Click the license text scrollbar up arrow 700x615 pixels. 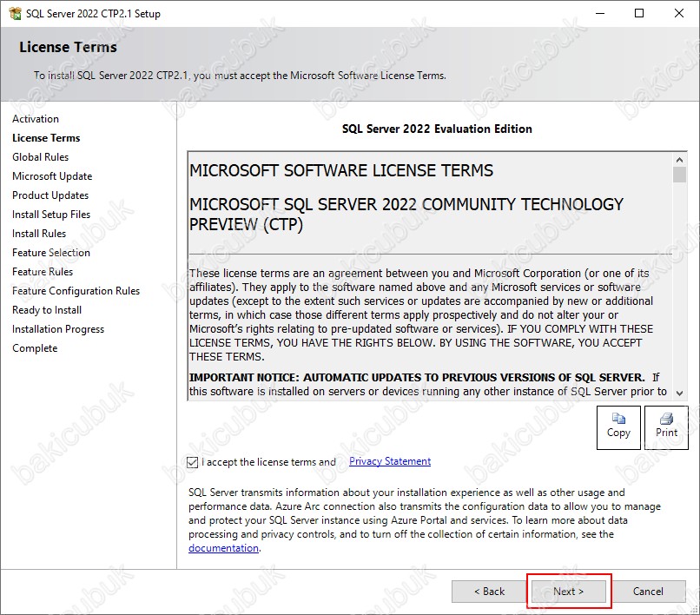(x=679, y=160)
